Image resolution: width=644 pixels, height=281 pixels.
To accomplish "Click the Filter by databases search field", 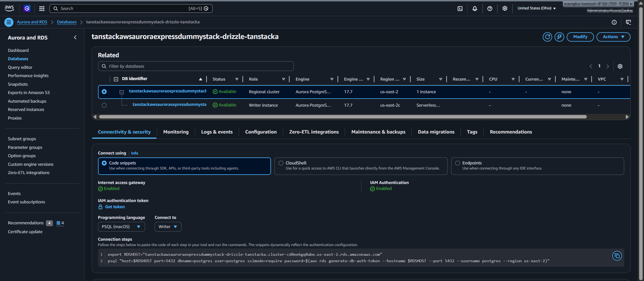I will [196, 66].
